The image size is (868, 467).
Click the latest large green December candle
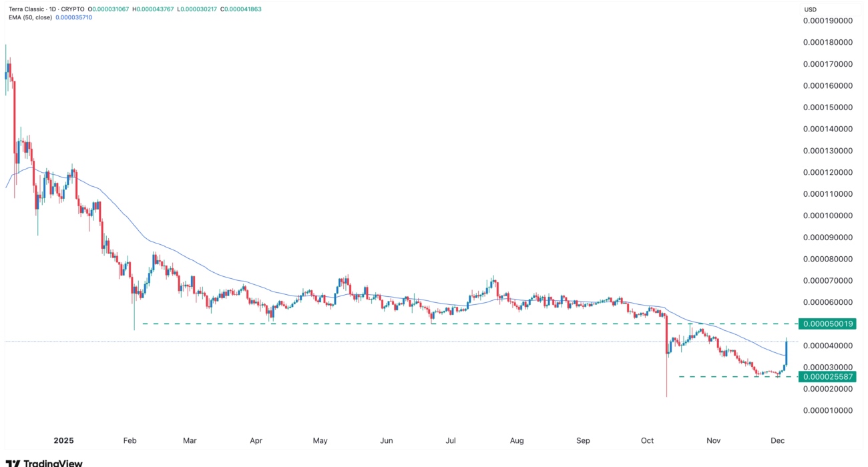pyautogui.click(x=787, y=354)
